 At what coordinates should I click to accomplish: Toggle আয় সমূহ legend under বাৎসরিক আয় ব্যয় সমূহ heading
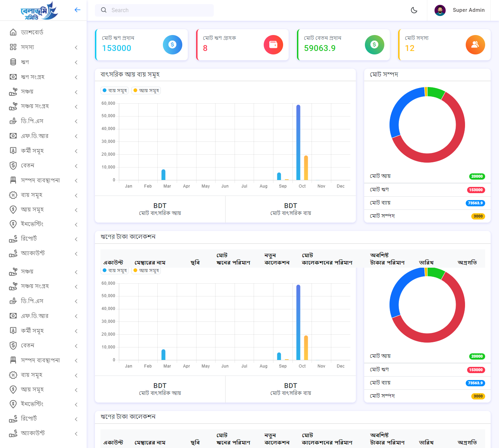pyautogui.click(x=146, y=91)
